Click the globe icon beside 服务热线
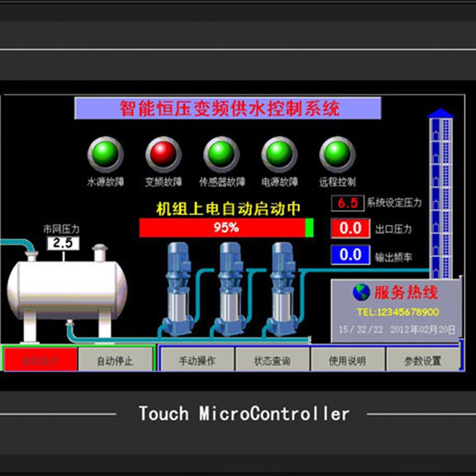This screenshot has height=476, width=476. click(361, 292)
